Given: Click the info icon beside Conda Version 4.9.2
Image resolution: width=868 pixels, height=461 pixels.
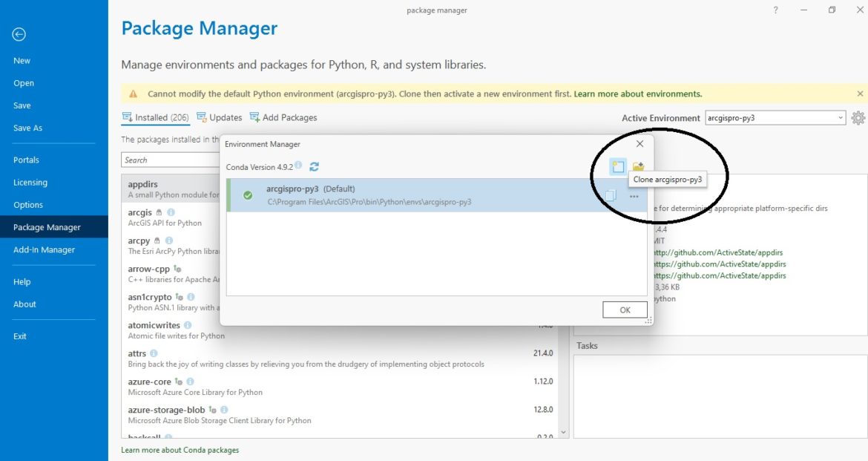Looking at the screenshot, I should (298, 165).
